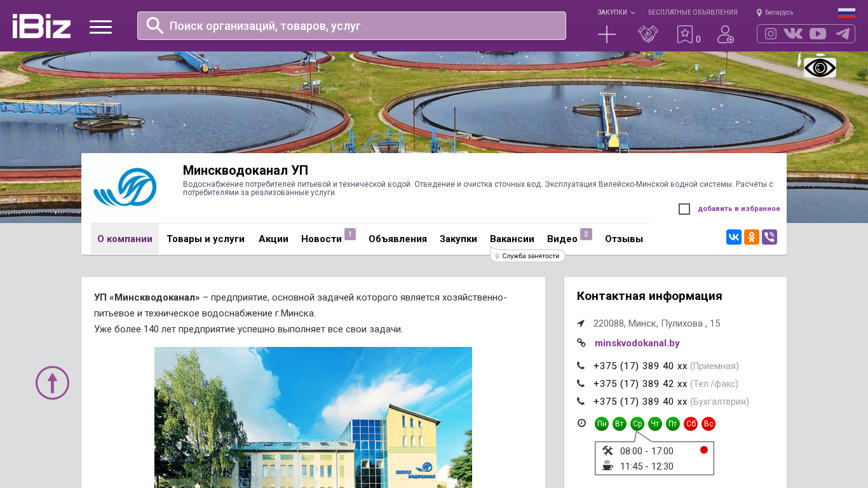Open YouTube icon in header

(x=818, y=34)
